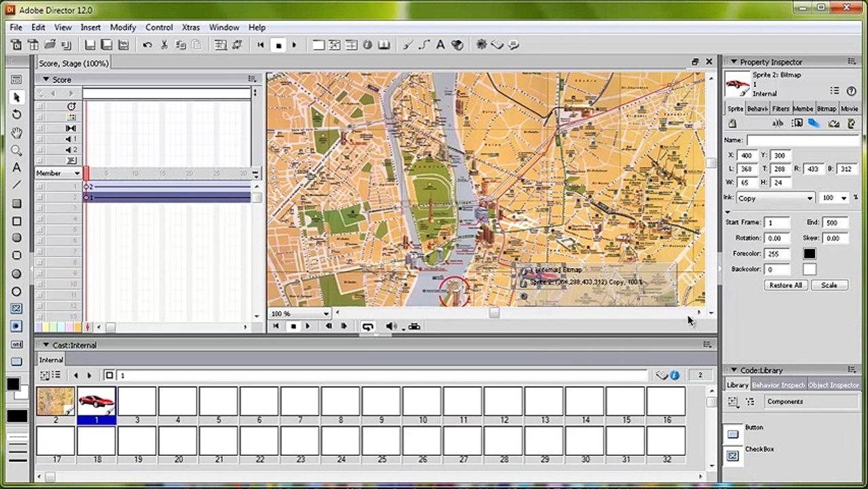Click the Stop button in main toolbar

pos(278,45)
